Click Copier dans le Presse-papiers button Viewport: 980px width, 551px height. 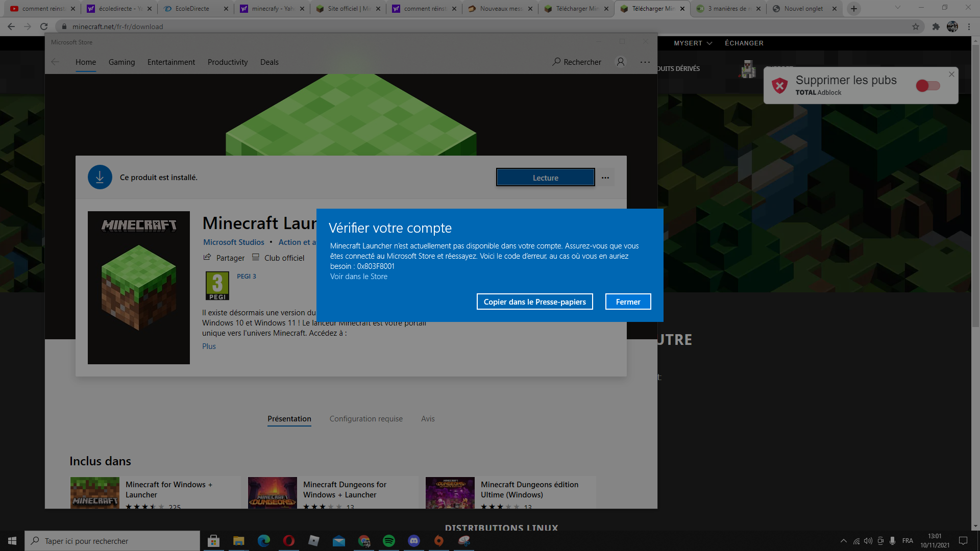click(534, 302)
